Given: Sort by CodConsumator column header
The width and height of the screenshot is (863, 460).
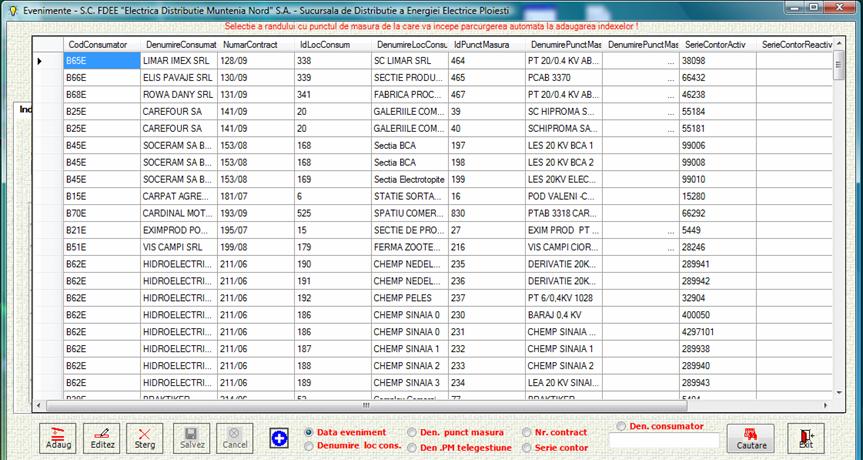Looking at the screenshot, I should pos(102,45).
